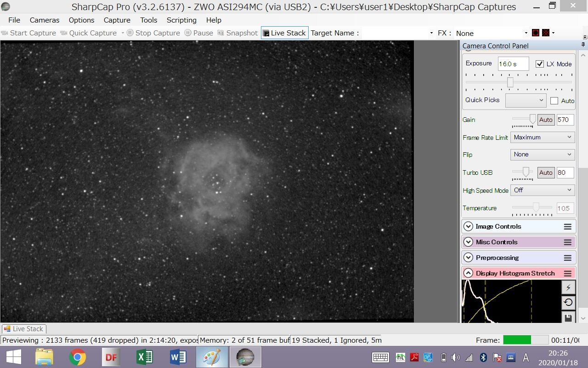
Task: Open the Tools menu
Action: 148,20
